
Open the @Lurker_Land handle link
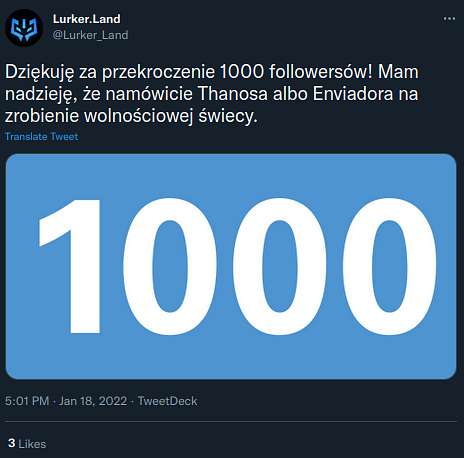pyautogui.click(x=90, y=35)
